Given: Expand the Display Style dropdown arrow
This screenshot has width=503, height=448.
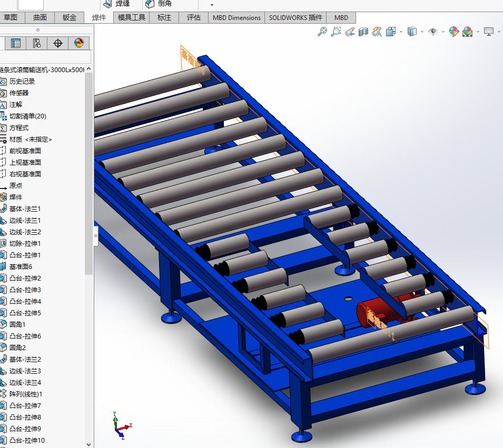Looking at the screenshot, I should coord(422,32).
